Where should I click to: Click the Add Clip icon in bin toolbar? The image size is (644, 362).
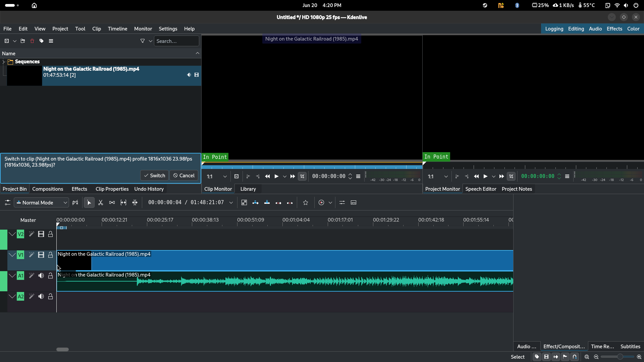7,41
